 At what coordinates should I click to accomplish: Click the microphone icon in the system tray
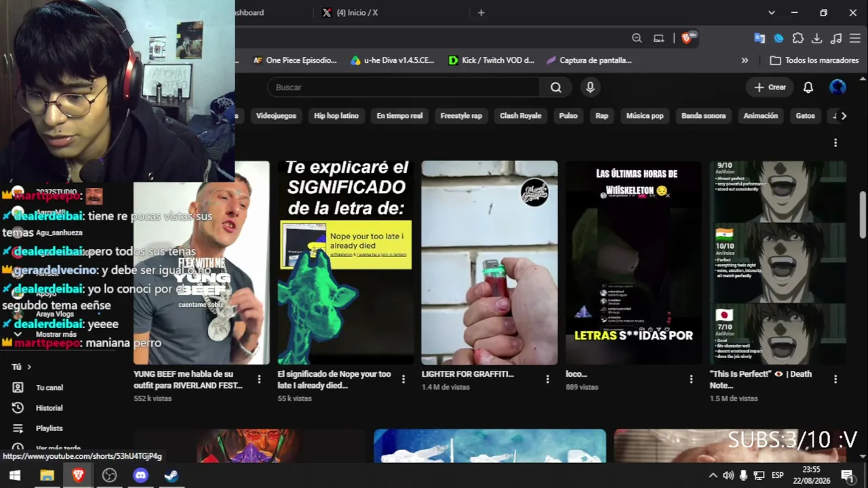pos(744,475)
